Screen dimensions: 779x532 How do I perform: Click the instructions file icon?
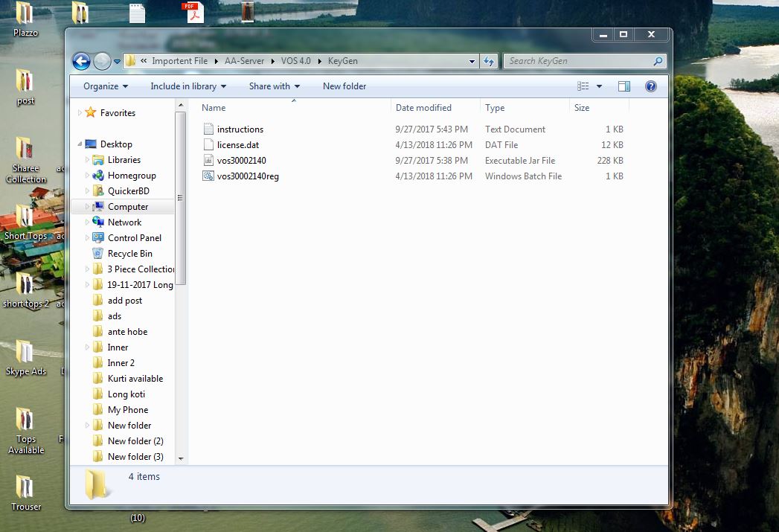point(208,129)
